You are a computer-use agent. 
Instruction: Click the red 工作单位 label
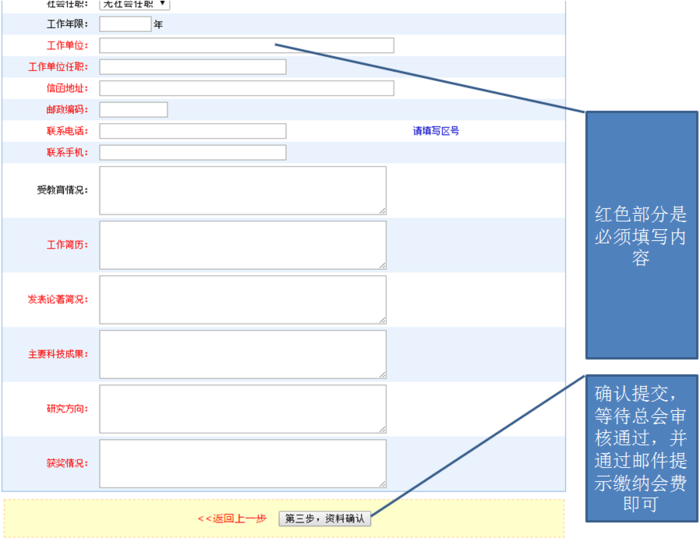67,46
